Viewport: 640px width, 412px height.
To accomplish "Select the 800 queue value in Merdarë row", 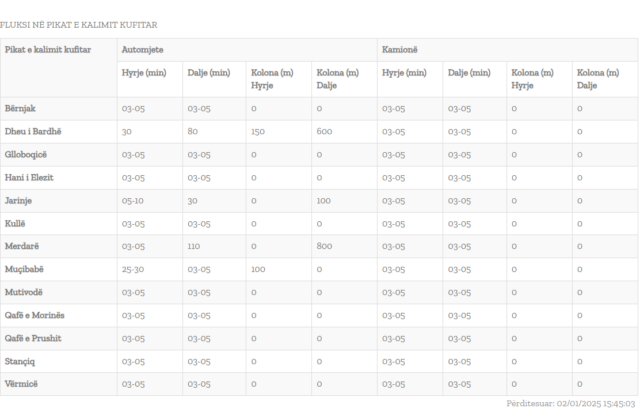I will click(x=324, y=246).
